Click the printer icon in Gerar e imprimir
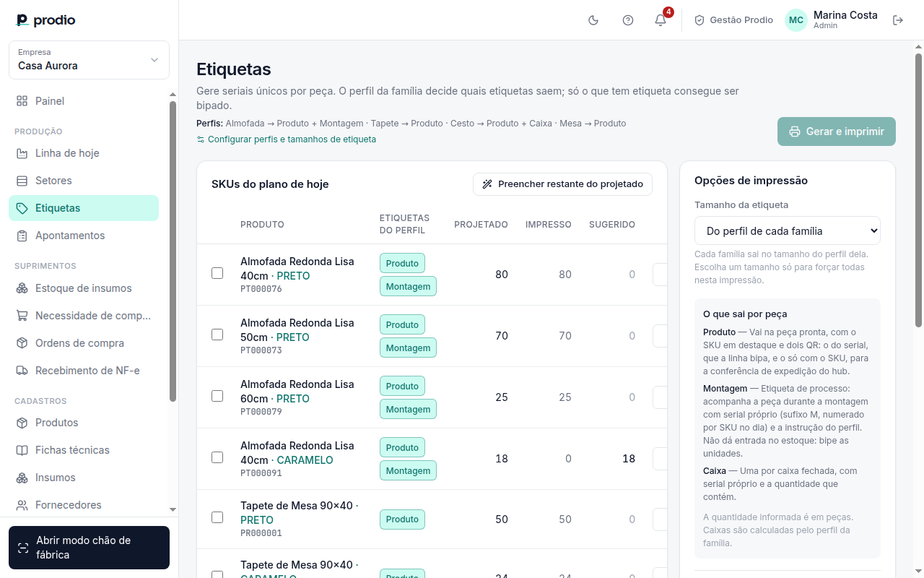The image size is (924, 578). coord(795,131)
